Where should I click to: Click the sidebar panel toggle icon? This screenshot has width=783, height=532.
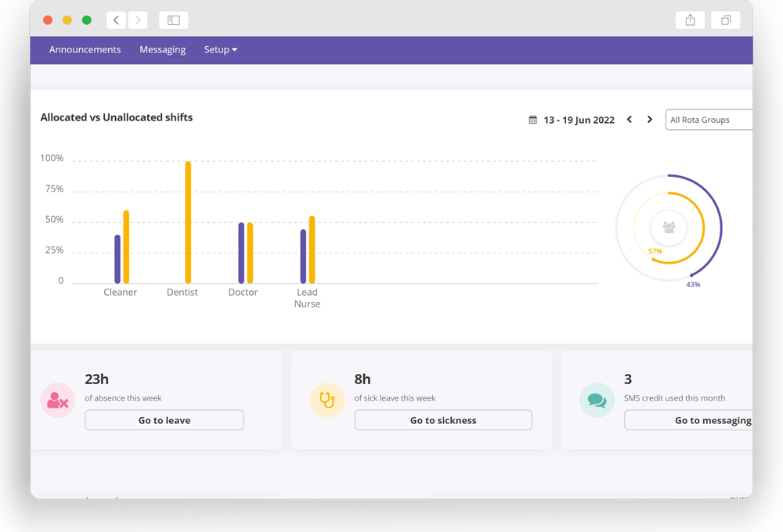pos(173,20)
